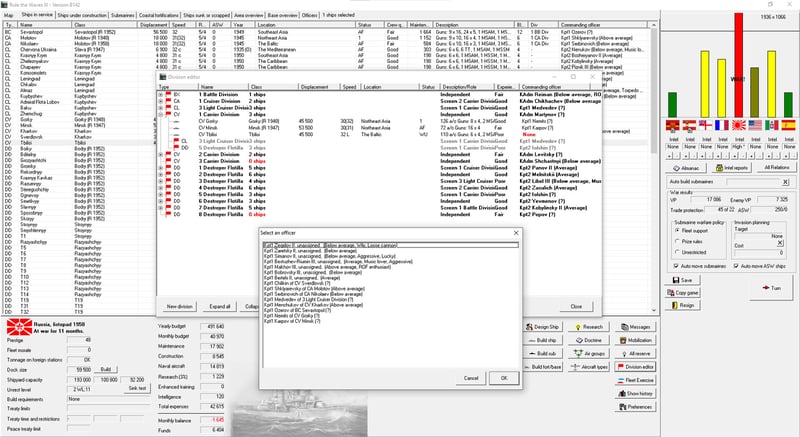Open Intel reports
The height and width of the screenshot is (437, 800).
(x=731, y=168)
